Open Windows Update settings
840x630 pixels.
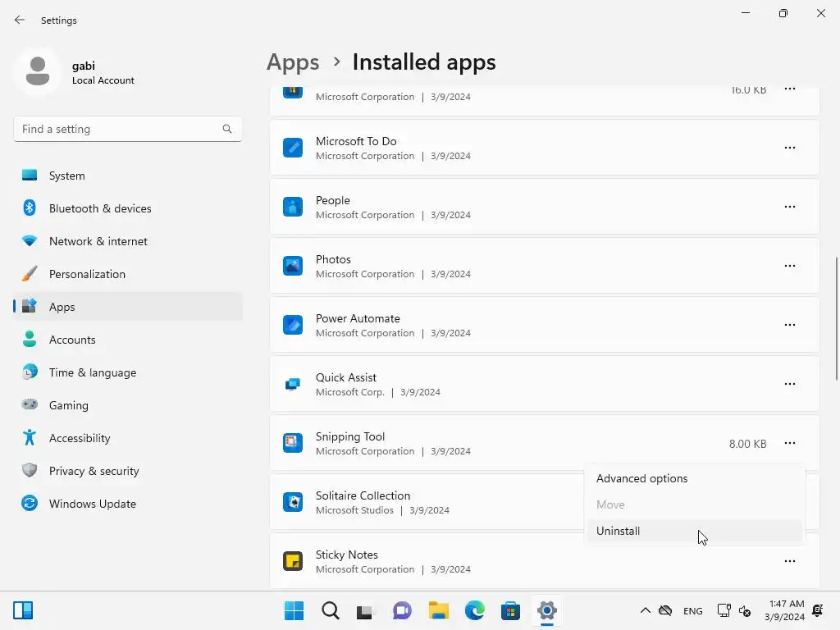[x=128, y=504]
